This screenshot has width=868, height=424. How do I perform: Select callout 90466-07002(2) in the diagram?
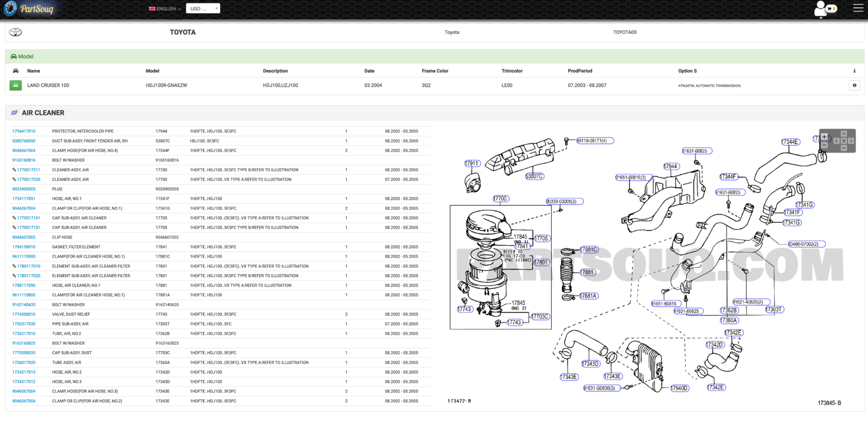[x=807, y=244]
